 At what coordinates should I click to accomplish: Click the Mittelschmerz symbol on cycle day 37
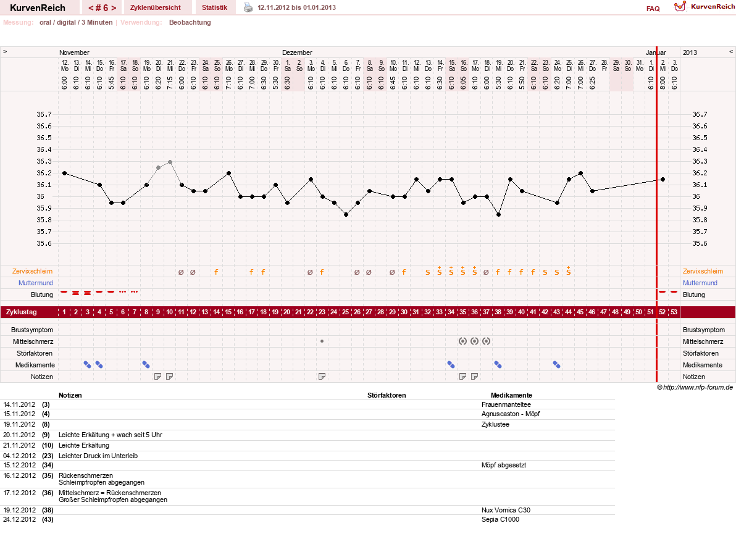tap(487, 341)
